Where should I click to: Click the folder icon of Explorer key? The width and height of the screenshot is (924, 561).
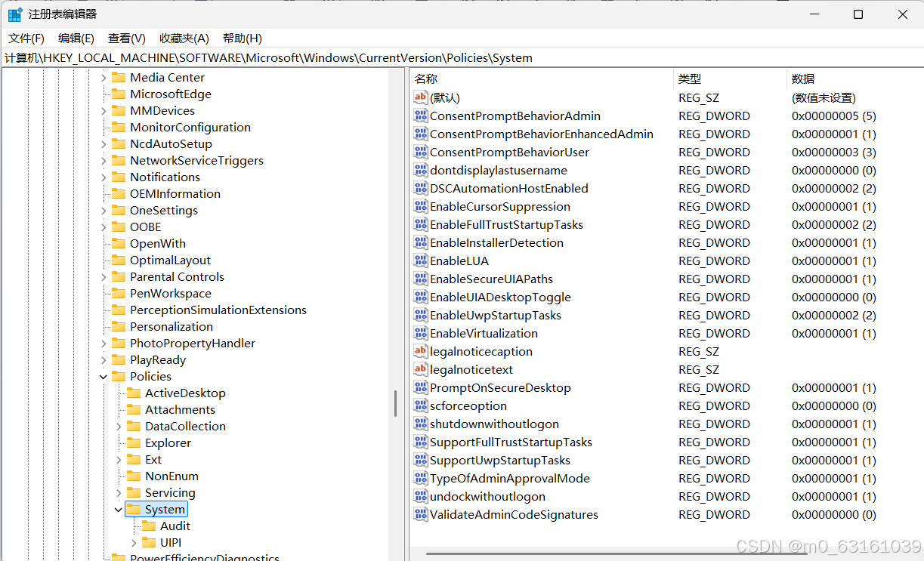point(133,442)
